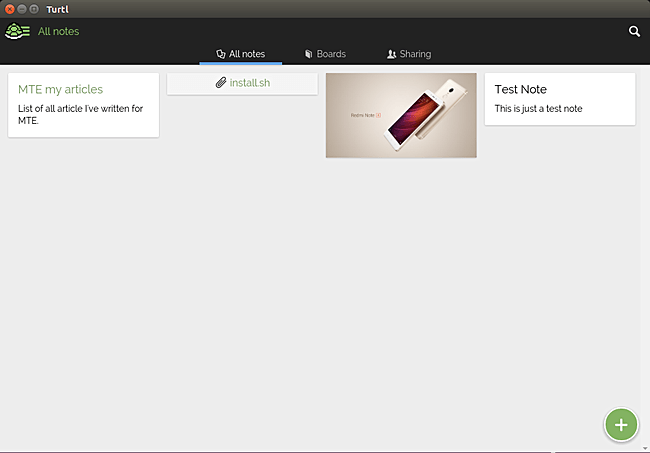Switch to the Boards tab
This screenshot has width=650, height=453.
coord(325,54)
